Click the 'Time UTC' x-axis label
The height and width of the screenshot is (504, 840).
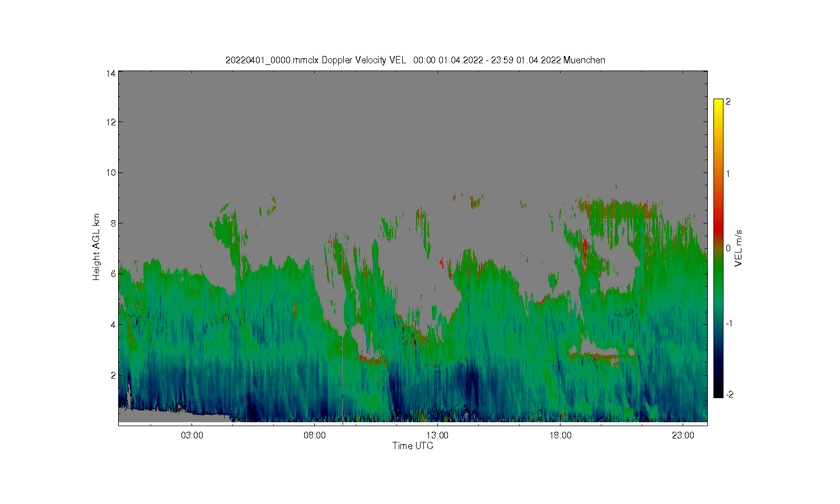point(413,446)
